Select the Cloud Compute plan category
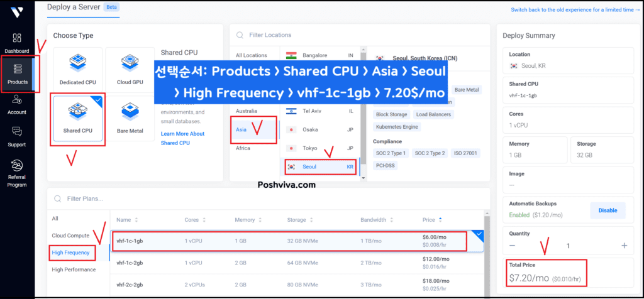Viewport: 644px width, 299px height. click(x=70, y=236)
